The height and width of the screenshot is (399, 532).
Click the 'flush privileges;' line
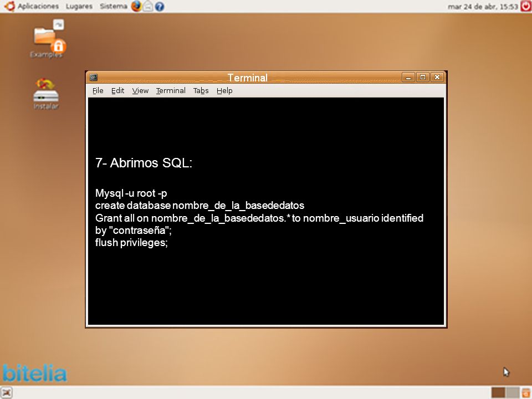131,243
